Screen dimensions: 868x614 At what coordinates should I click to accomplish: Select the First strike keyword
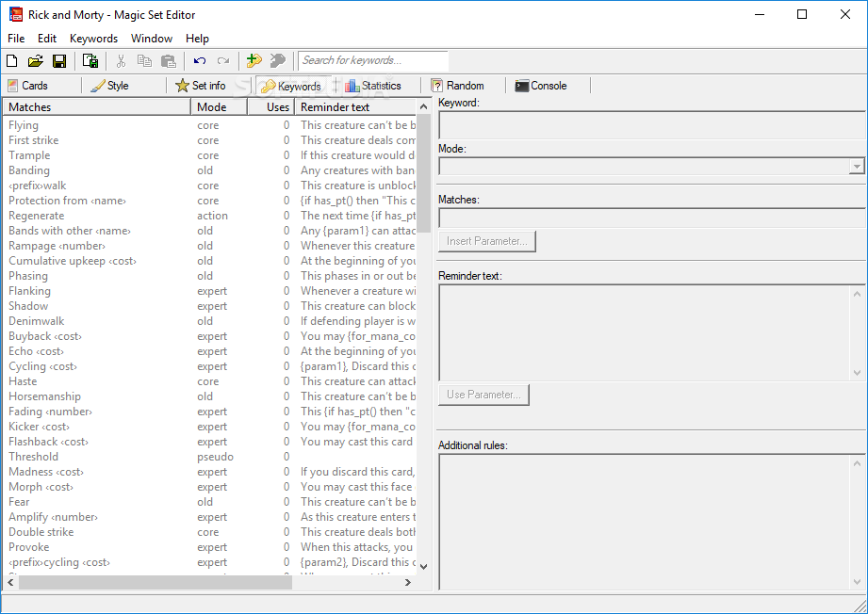pyautogui.click(x=209, y=140)
